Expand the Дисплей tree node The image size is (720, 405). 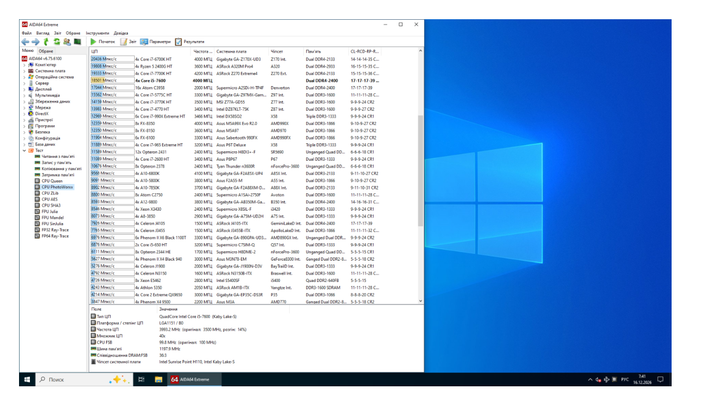point(24,89)
